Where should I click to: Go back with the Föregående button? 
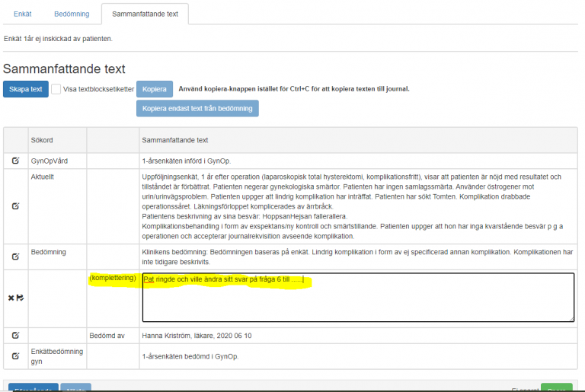[x=31, y=389]
